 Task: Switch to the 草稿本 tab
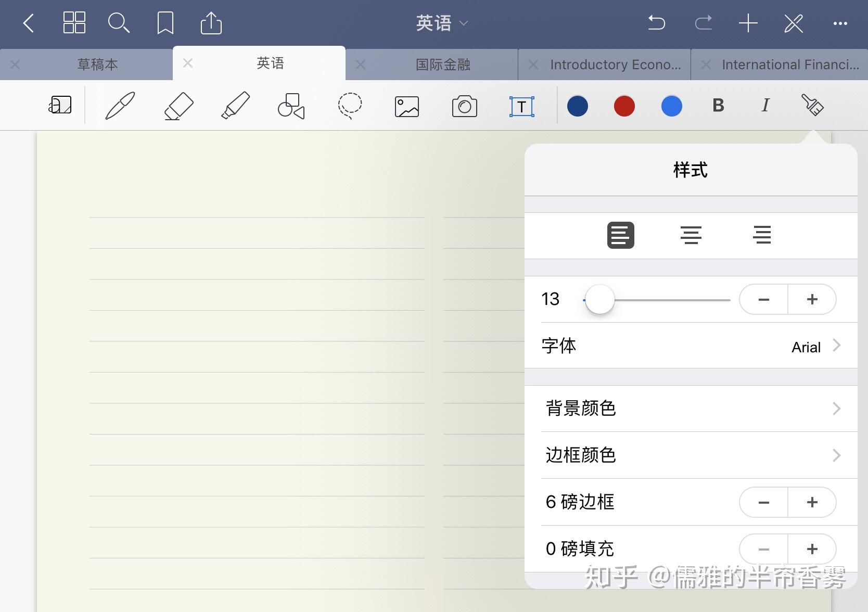[x=97, y=63]
